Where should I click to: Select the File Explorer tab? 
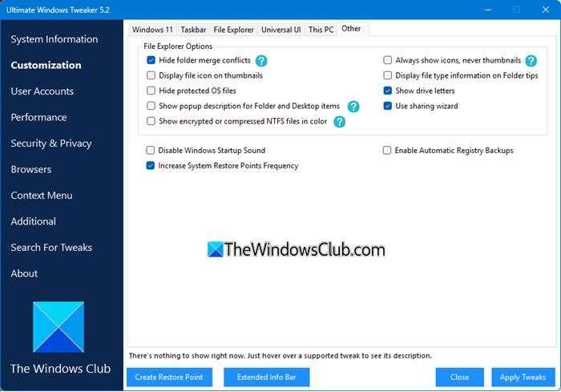(234, 30)
